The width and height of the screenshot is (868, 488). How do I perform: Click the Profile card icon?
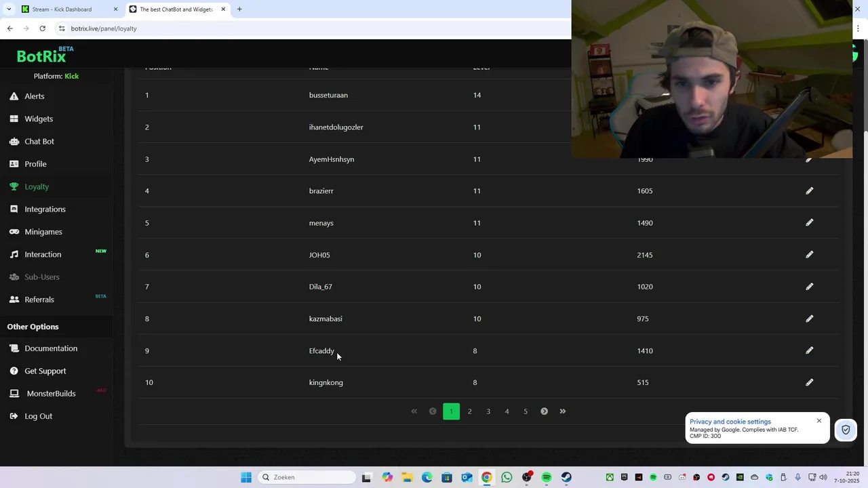click(x=14, y=164)
